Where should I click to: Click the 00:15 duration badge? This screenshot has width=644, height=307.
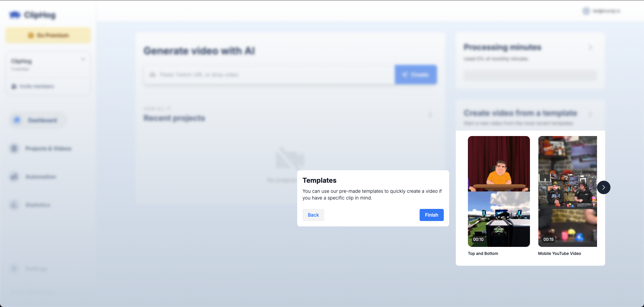tap(548, 239)
